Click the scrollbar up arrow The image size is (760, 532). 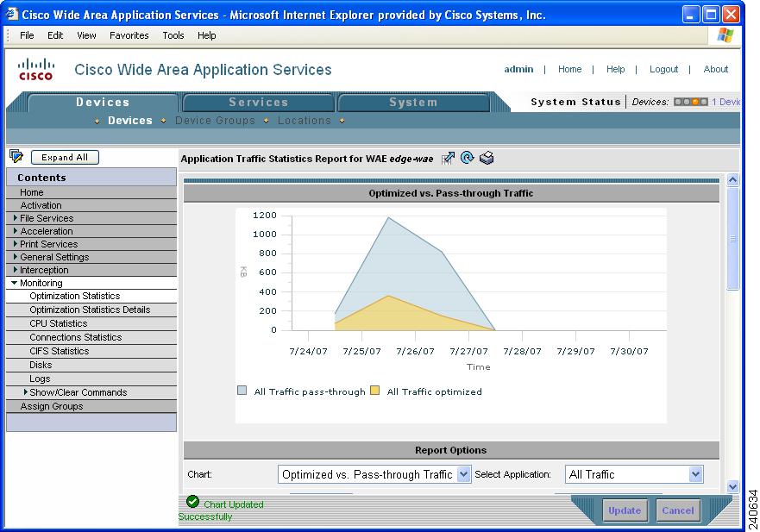point(733,179)
